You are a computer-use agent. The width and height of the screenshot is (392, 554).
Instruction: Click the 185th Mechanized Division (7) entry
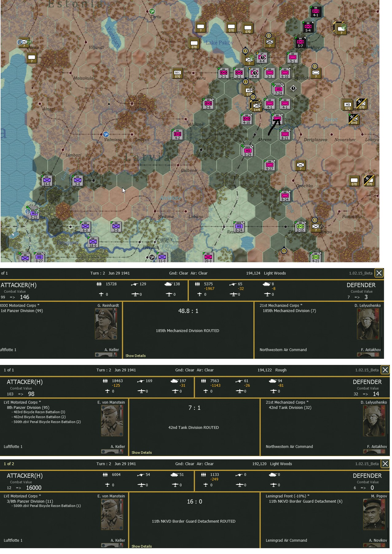click(289, 311)
